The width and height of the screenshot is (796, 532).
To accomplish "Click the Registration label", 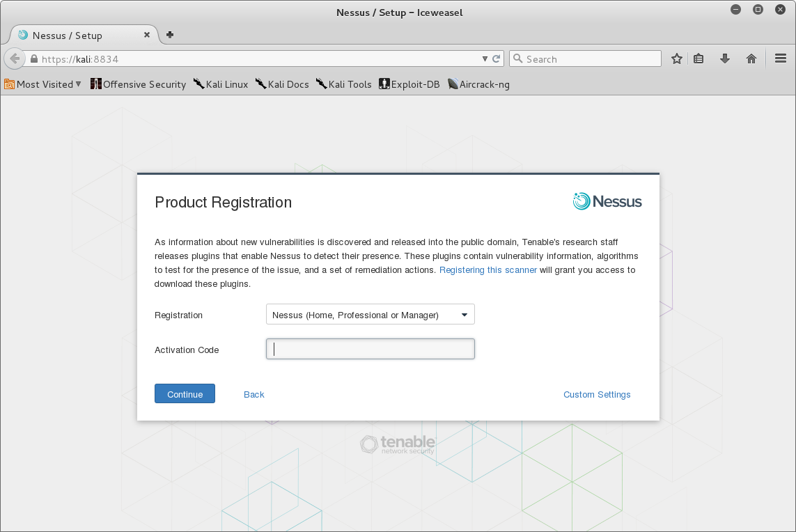I will click(179, 315).
